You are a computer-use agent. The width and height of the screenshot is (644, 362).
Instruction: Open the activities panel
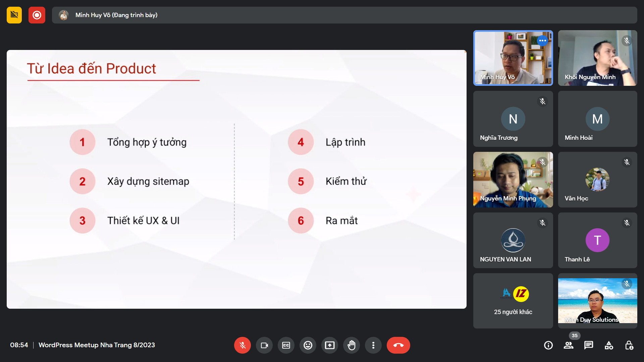point(609,345)
